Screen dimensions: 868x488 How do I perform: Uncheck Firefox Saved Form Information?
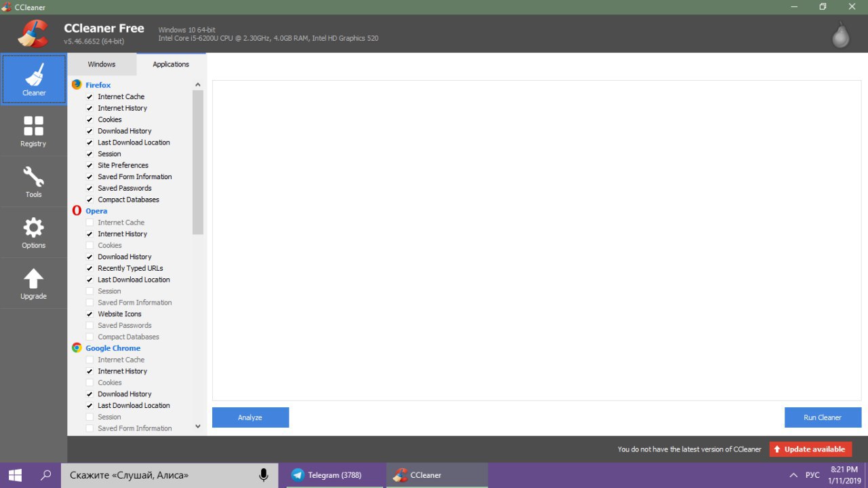click(x=90, y=177)
